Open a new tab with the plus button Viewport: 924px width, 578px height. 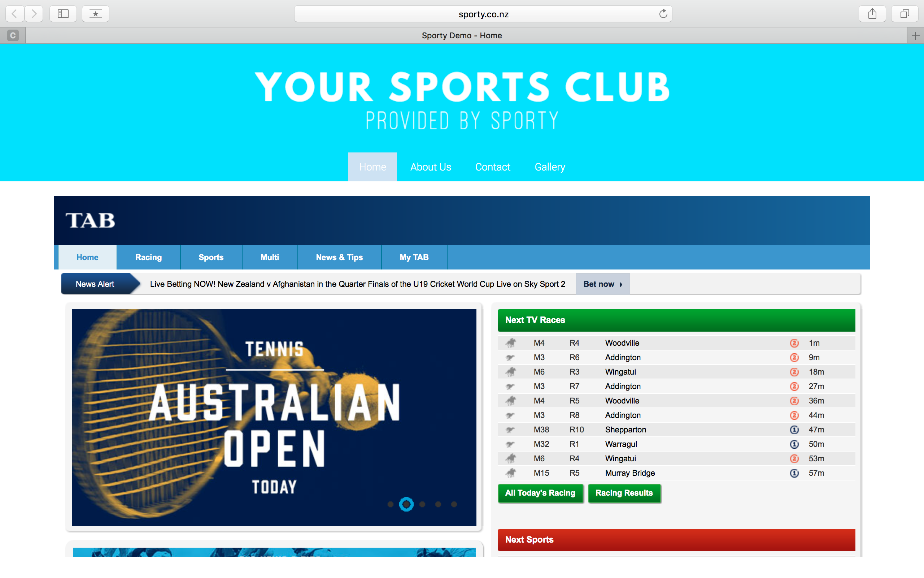(915, 35)
